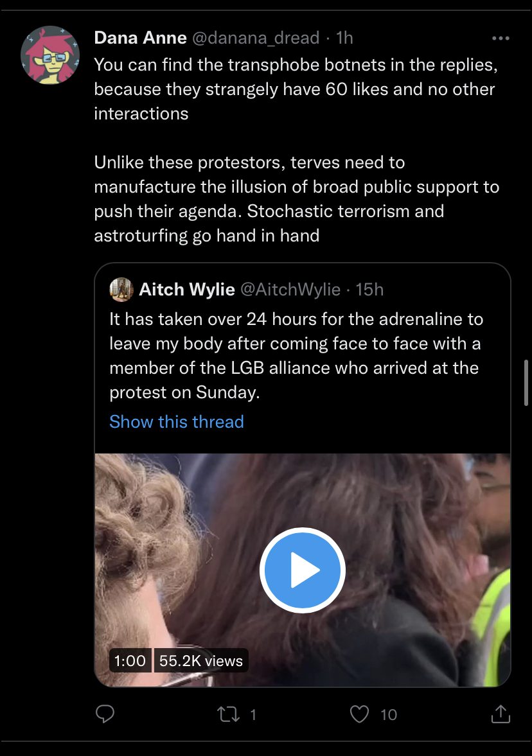
Task: Click Show this thread link
Action: click(x=177, y=422)
